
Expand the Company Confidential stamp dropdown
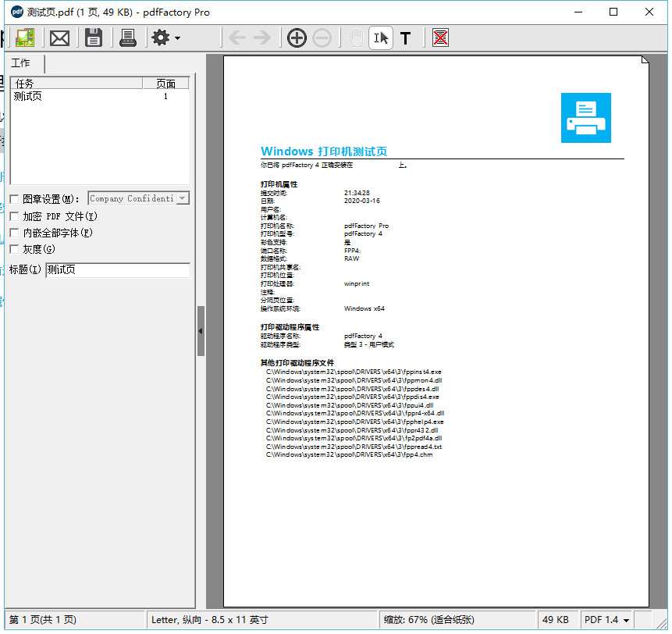183,199
